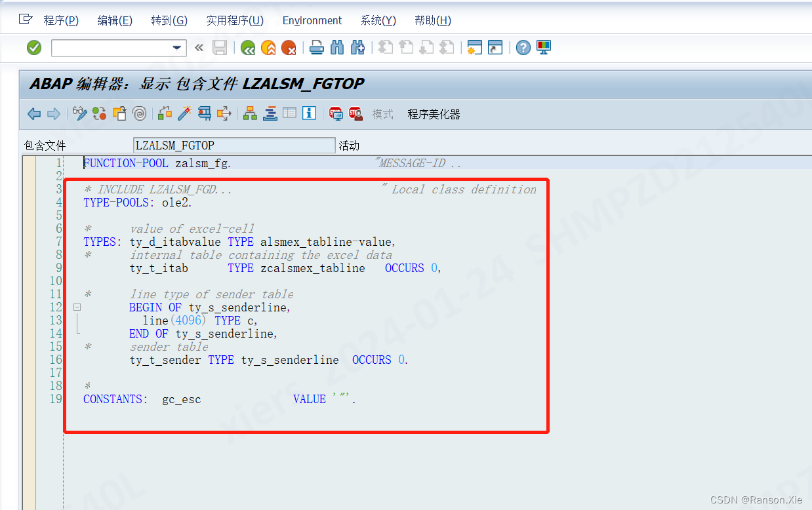Click the 程序美化器 Pretty Printer button
This screenshot has height=510, width=812.
(434, 113)
